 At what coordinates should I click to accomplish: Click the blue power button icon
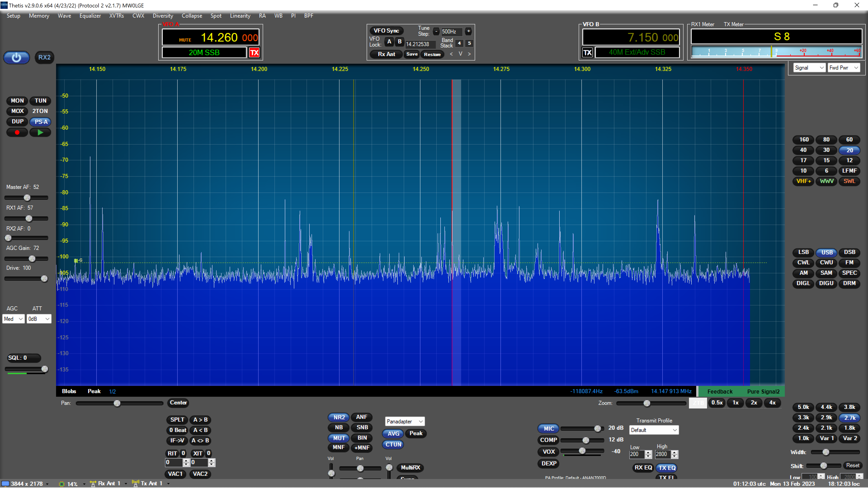tap(16, 58)
